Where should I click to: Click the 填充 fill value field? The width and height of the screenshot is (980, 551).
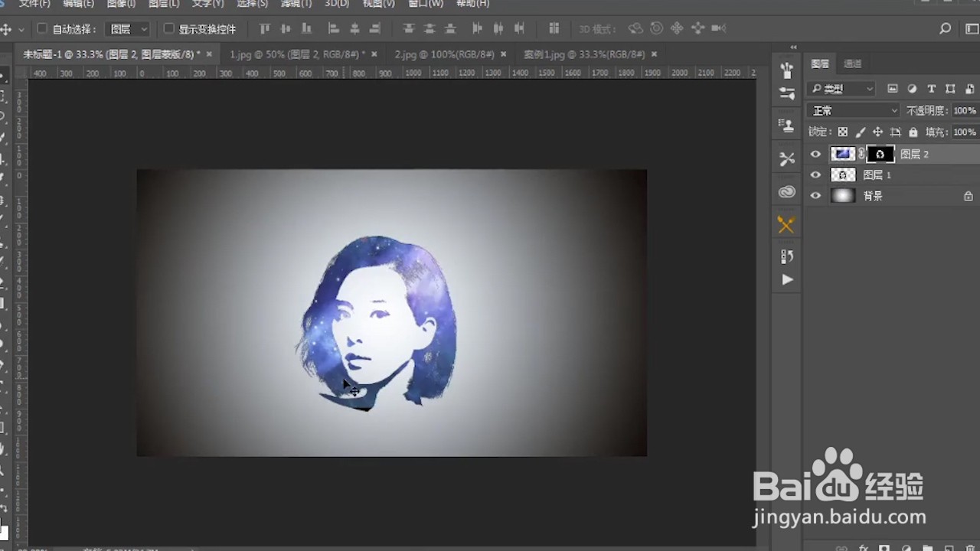point(965,132)
